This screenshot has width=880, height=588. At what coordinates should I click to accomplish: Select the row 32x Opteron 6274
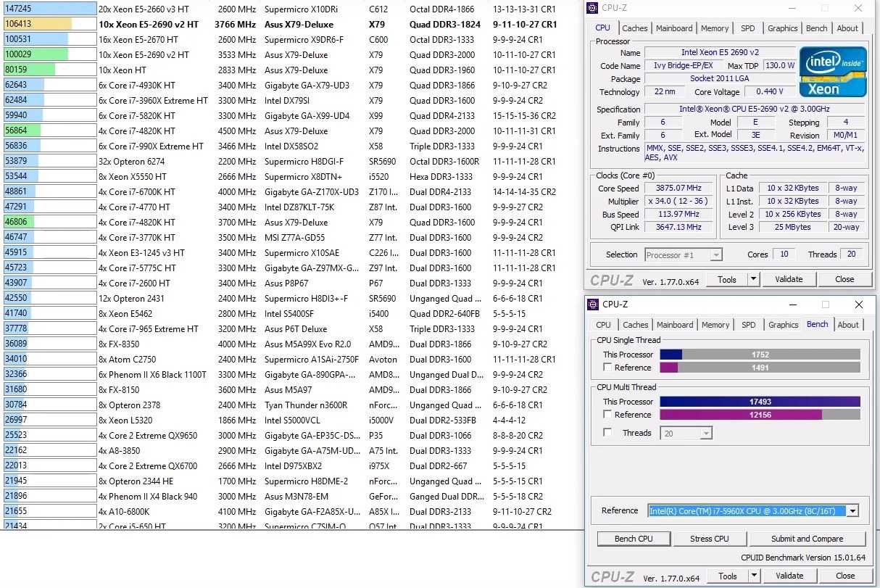(x=290, y=161)
